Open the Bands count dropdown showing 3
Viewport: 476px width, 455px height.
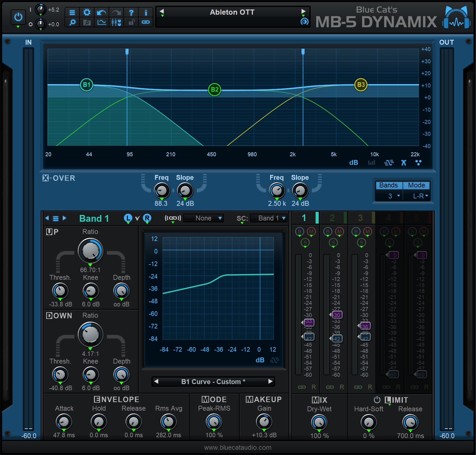point(389,196)
